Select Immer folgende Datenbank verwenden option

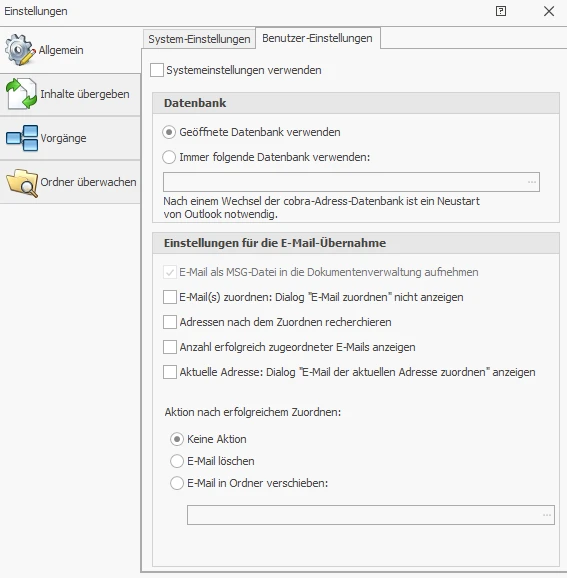[x=169, y=157]
